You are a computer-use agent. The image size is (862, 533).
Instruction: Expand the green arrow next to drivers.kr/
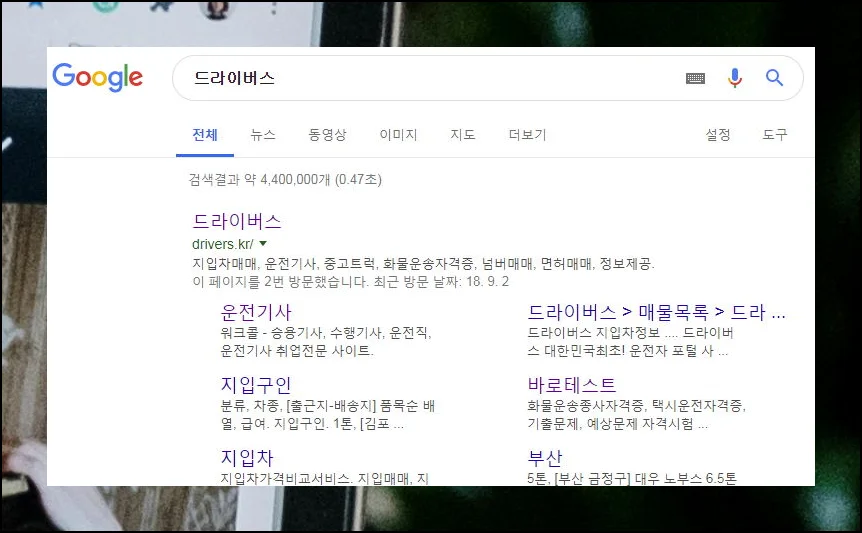(263, 243)
